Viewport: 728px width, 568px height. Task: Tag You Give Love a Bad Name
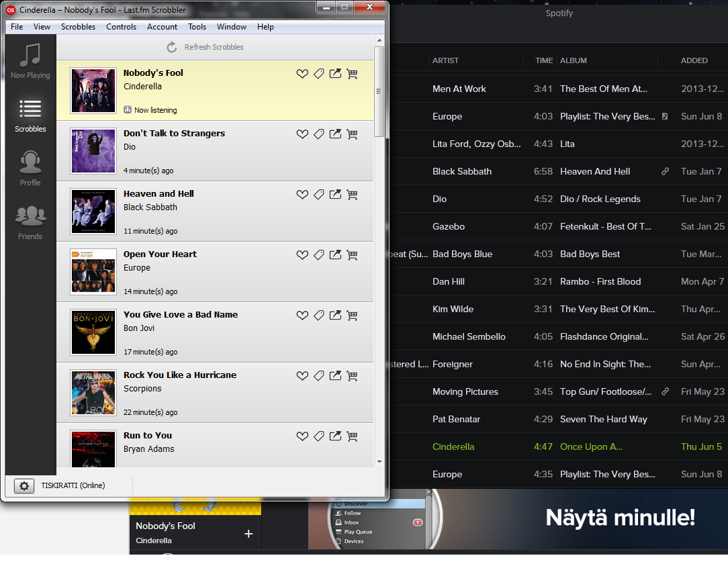(x=318, y=315)
